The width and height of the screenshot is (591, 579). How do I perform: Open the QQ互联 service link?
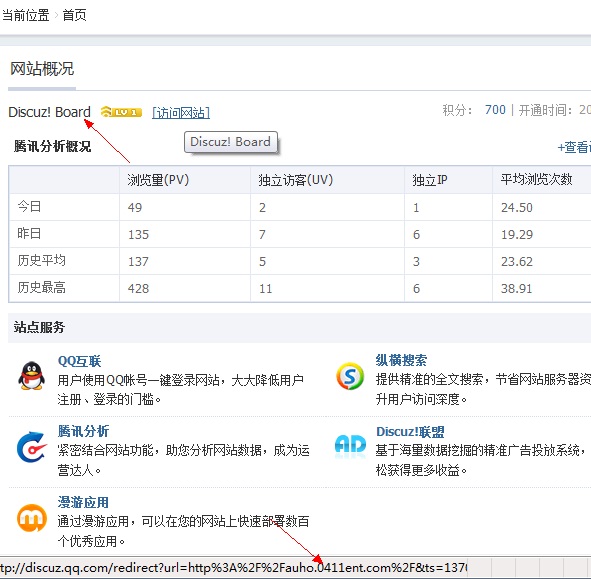click(x=79, y=361)
